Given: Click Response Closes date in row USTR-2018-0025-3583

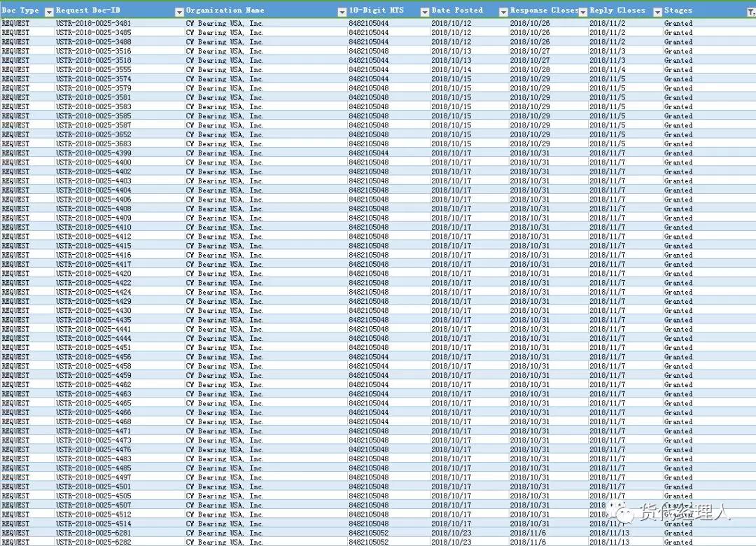Looking at the screenshot, I should point(530,106).
